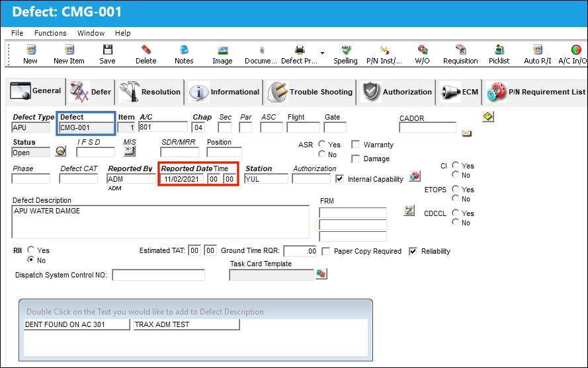The image size is (588, 368).
Task: Check the Warranty checkbox
Action: (355, 145)
